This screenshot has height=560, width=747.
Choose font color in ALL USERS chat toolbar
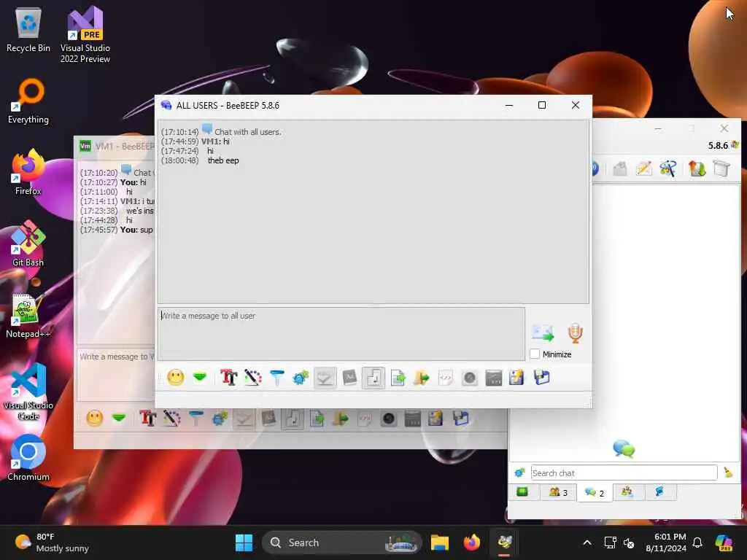point(253,378)
